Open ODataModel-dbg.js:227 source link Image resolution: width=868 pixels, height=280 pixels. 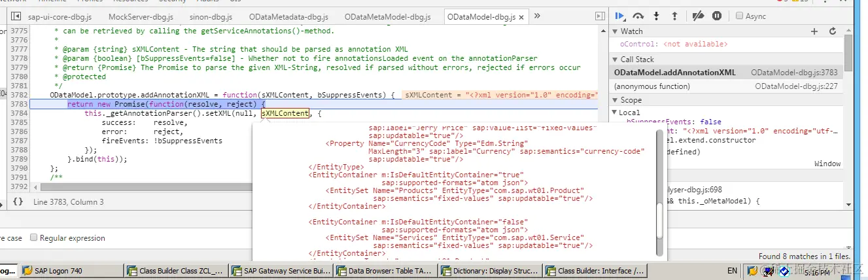796,86
